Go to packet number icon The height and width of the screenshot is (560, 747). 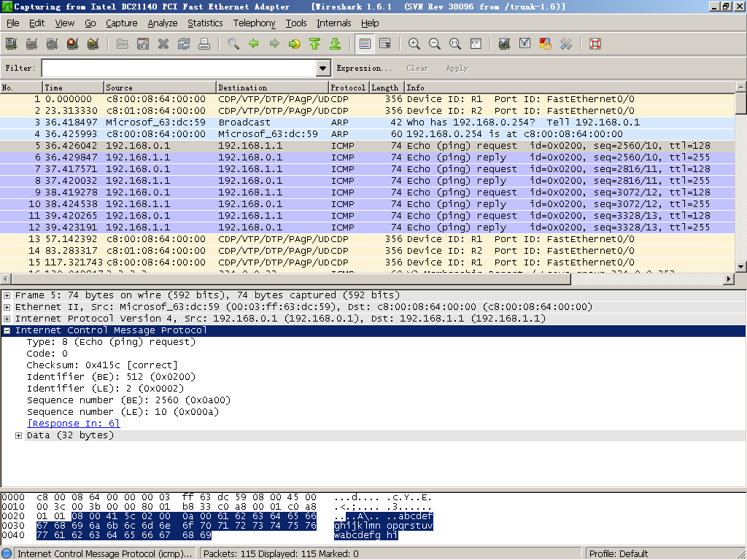pos(295,44)
